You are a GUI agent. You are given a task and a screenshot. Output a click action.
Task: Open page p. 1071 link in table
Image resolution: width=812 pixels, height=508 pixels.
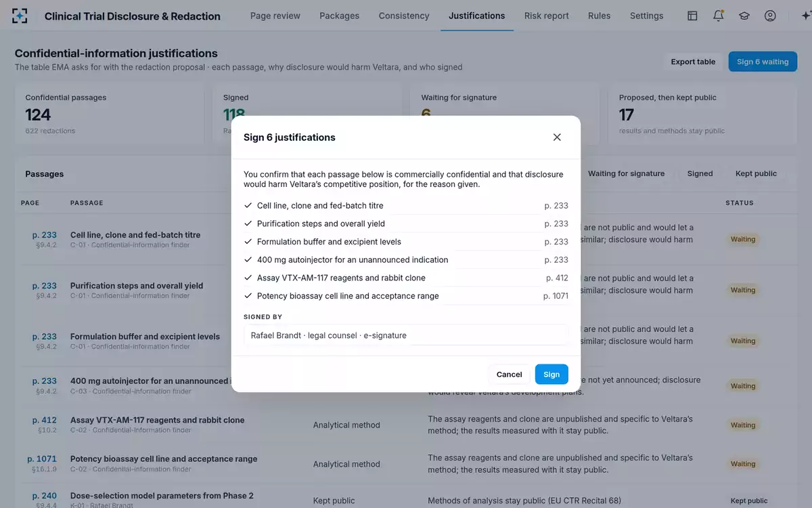point(42,459)
